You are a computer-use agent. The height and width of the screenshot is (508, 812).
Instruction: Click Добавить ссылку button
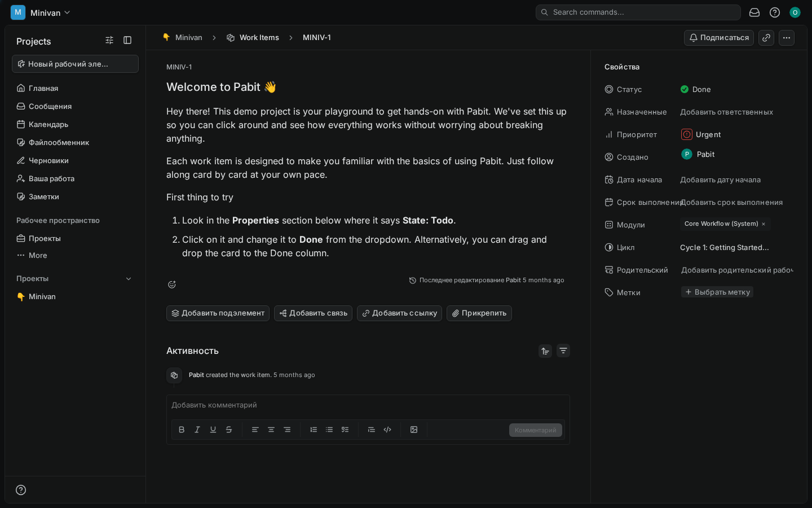tap(399, 313)
